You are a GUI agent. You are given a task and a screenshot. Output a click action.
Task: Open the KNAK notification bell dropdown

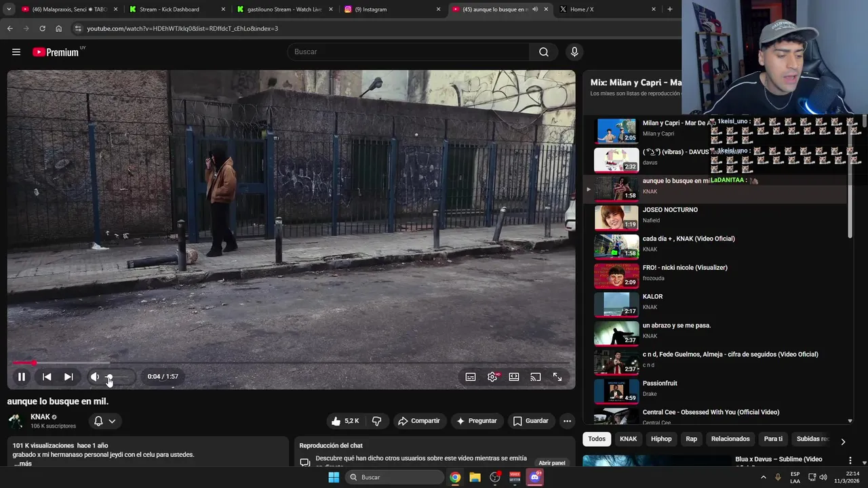[x=104, y=421]
